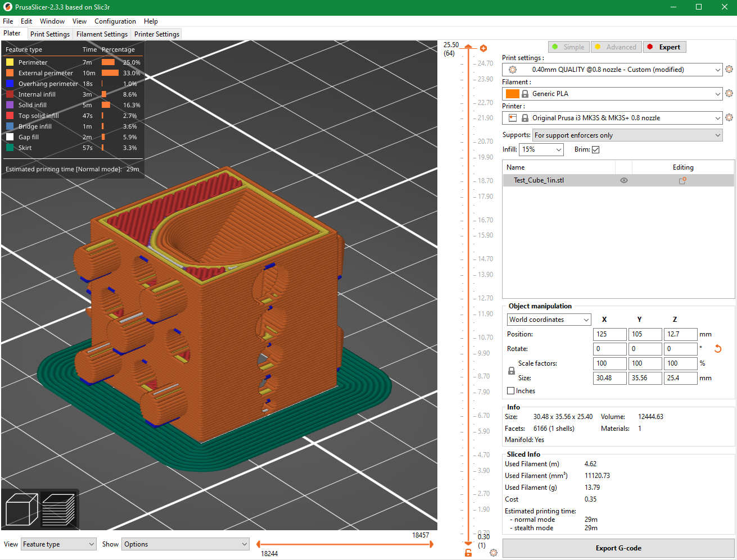Select Expert mode

coord(664,47)
